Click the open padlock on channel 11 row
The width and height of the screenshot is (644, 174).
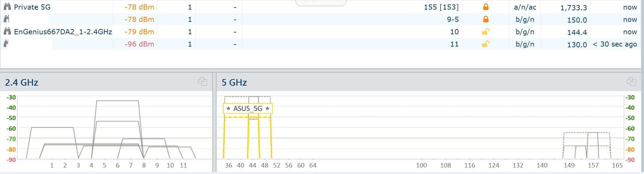[485, 44]
